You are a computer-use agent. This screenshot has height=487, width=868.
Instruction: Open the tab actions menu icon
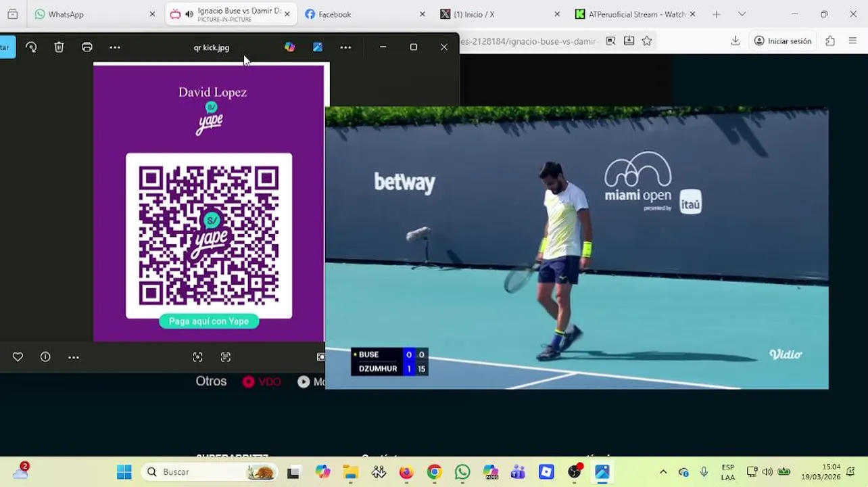tap(12, 14)
